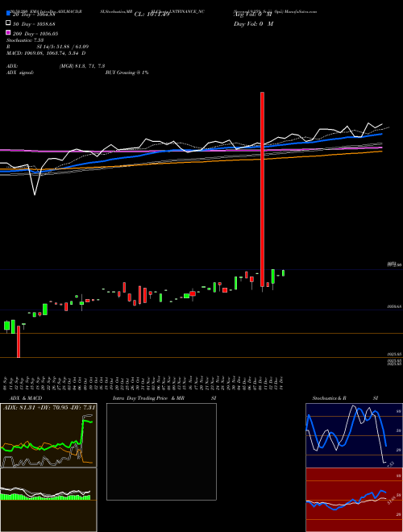Click the magenta 200 Day legend swatch
This screenshot has height=532, width=403.
8,32
